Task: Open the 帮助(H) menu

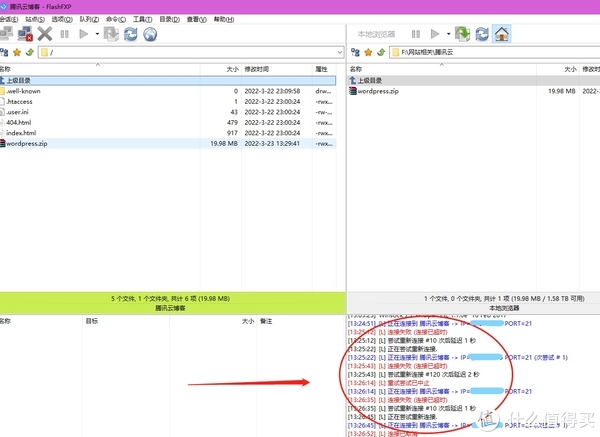Action: point(224,19)
